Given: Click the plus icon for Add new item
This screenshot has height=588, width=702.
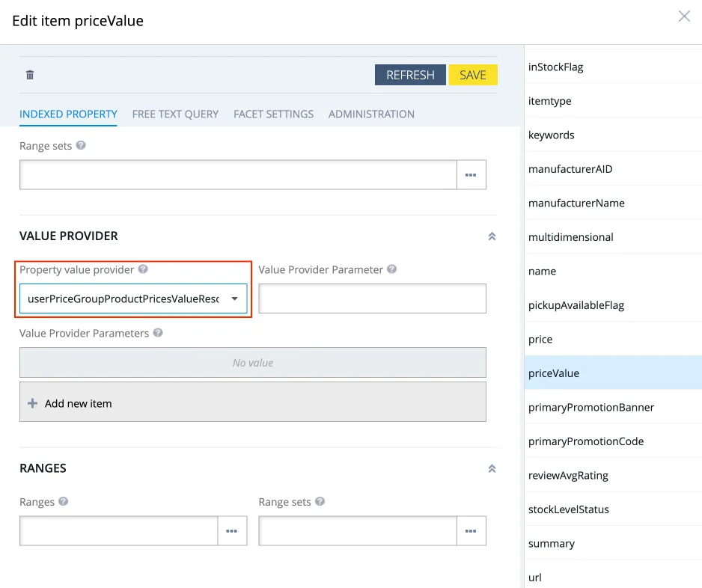Looking at the screenshot, I should tap(32, 403).
